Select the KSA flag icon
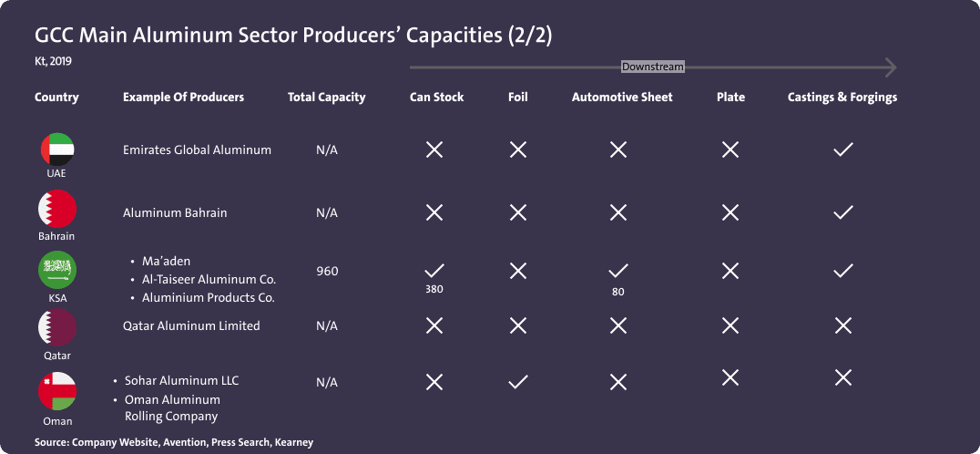The height and width of the screenshot is (454, 980). 56,270
